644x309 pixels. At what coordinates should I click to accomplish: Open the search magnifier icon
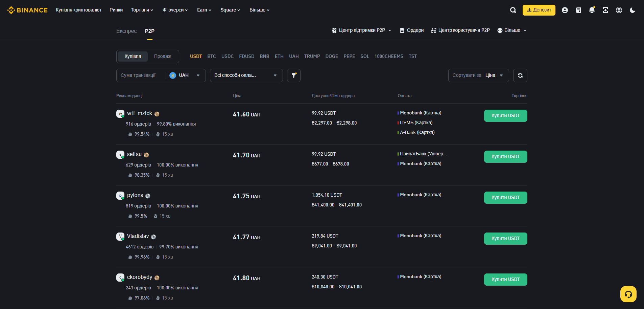pos(513,10)
